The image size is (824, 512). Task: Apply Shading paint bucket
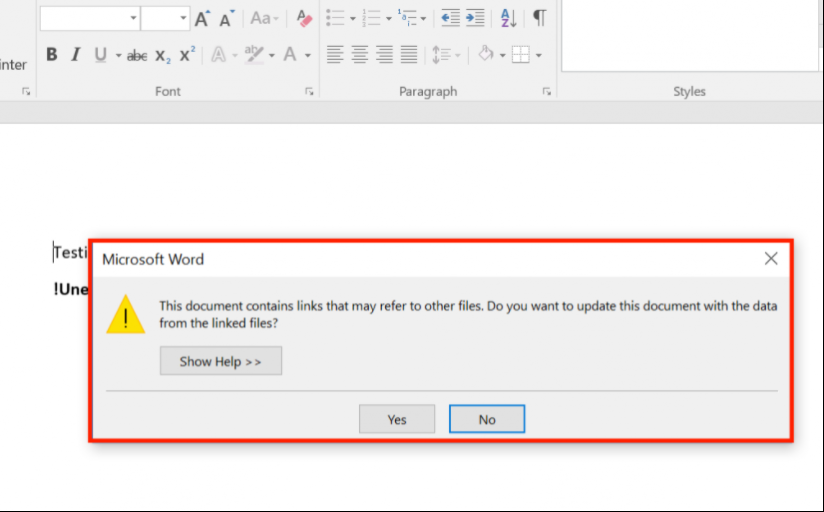(x=486, y=54)
